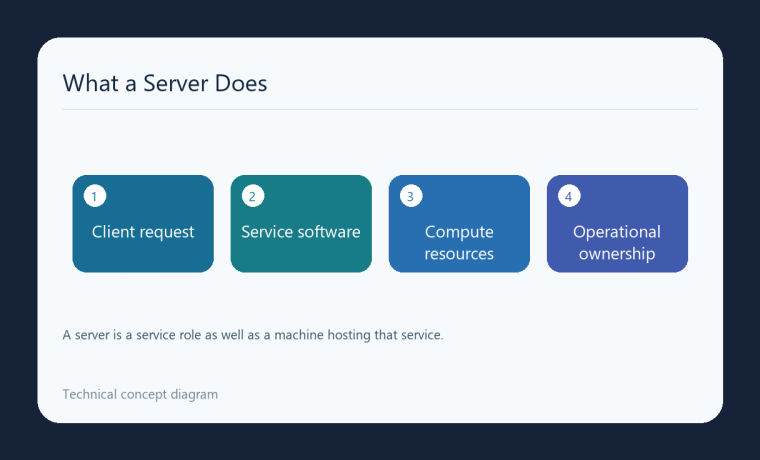Click the step 3 number badge

pyautogui.click(x=411, y=196)
